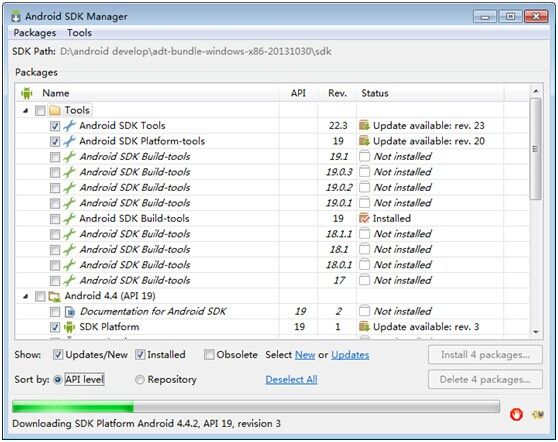Open the SDK Manager log icon
Screen dimensions: 558x442
coord(538,414)
